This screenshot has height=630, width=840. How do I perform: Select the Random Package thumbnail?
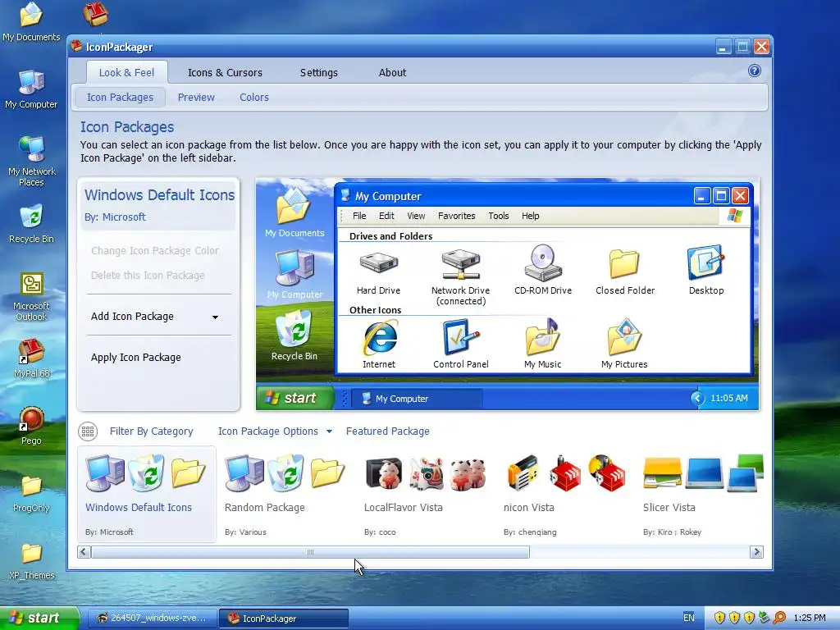point(285,495)
